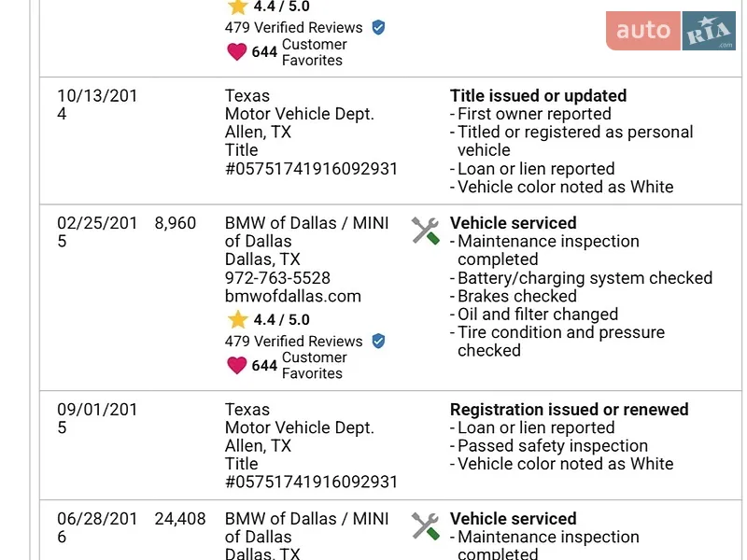Click the wrench icon for 02/25/2015 service
The height and width of the screenshot is (560, 747).
click(426, 231)
